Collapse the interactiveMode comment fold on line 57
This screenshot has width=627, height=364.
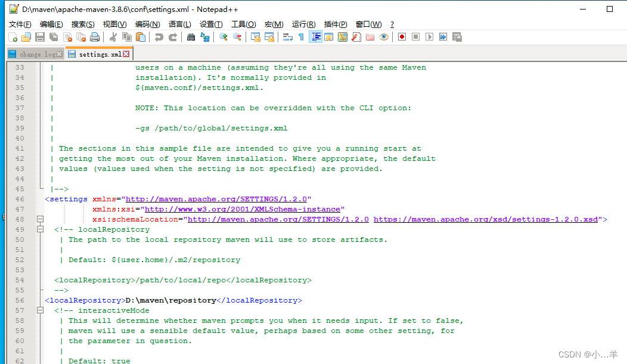(x=40, y=310)
